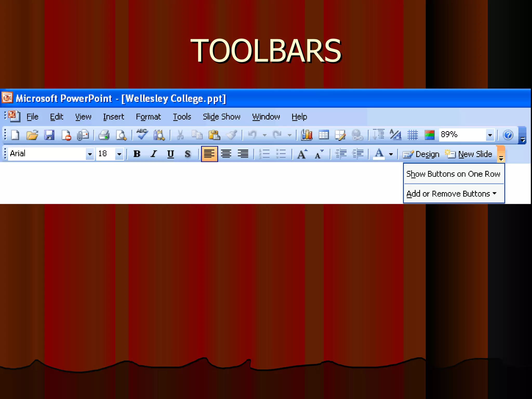Click the Format Painter brush icon
532x399 pixels.
[231, 135]
